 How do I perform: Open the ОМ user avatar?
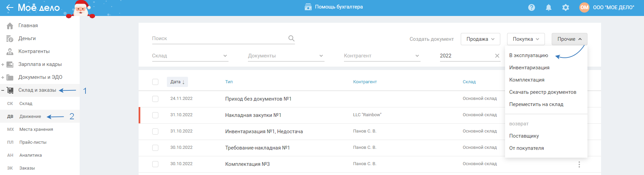(584, 7)
